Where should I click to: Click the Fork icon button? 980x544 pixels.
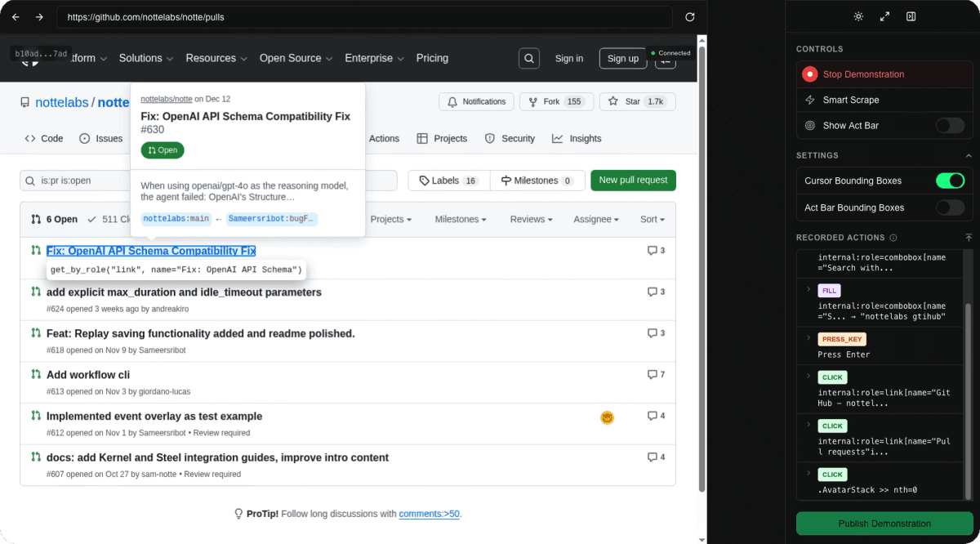(x=532, y=101)
